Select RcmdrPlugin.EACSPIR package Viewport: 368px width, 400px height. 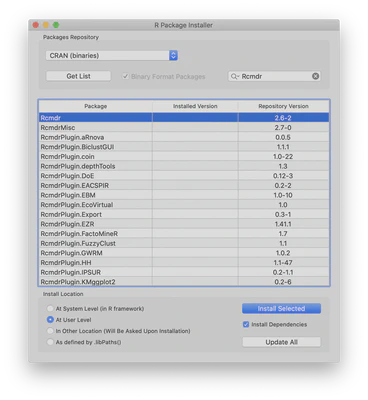[184, 185]
